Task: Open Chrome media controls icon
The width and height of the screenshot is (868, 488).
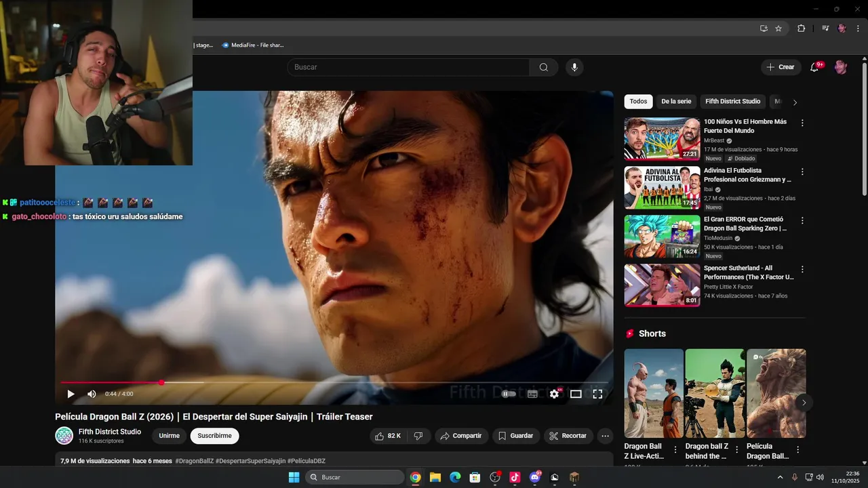Action: (825, 28)
